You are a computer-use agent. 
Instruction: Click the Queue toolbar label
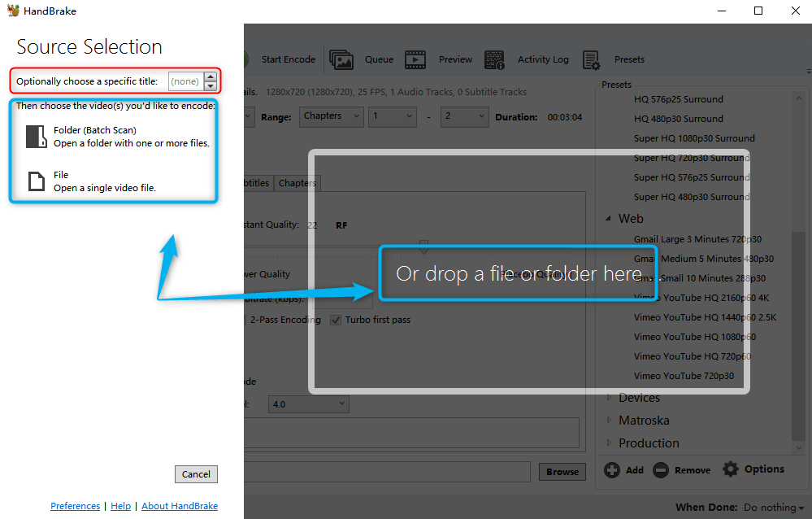point(379,59)
